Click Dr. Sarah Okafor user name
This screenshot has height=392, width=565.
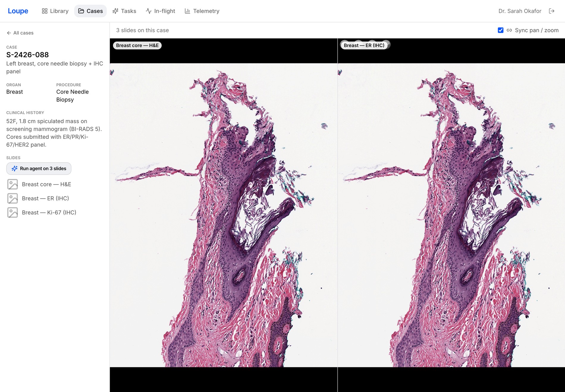[x=520, y=11]
